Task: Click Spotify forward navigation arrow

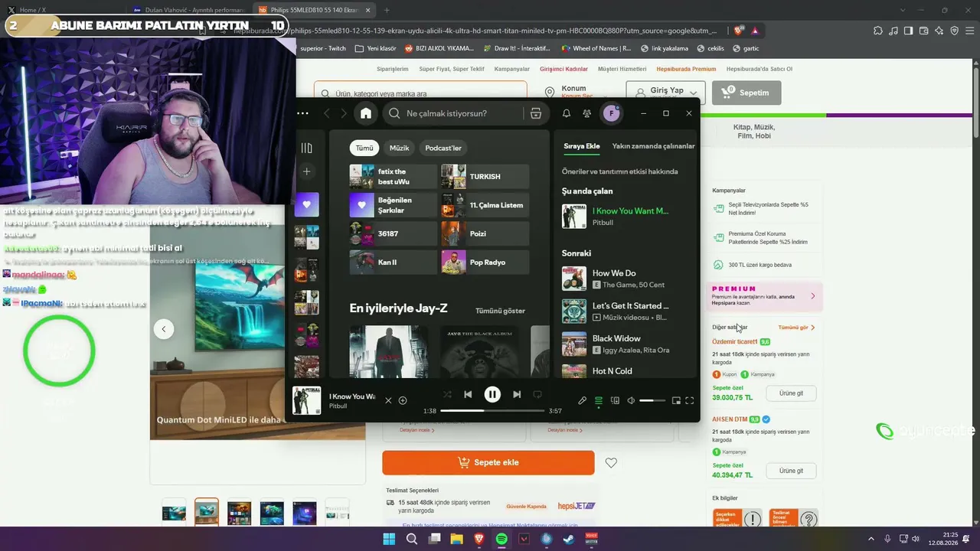Action: pos(344,113)
